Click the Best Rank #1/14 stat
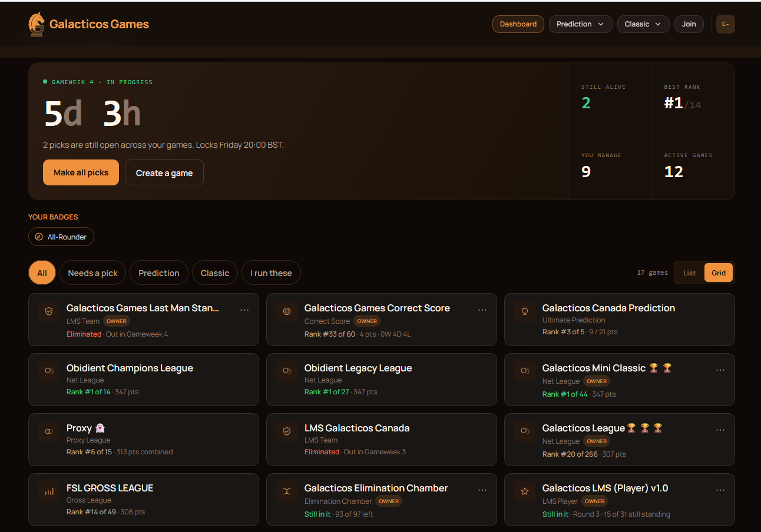Viewport: 761px width, 532px height. click(682, 104)
